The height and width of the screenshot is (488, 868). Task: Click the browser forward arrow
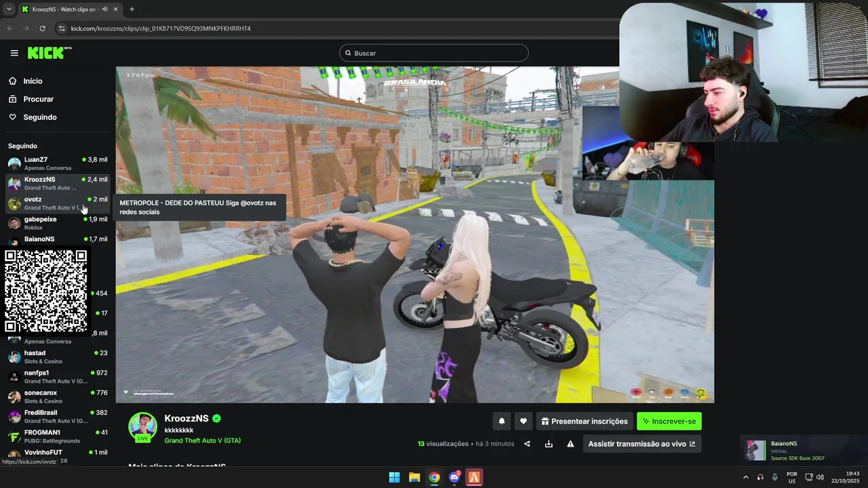click(26, 28)
